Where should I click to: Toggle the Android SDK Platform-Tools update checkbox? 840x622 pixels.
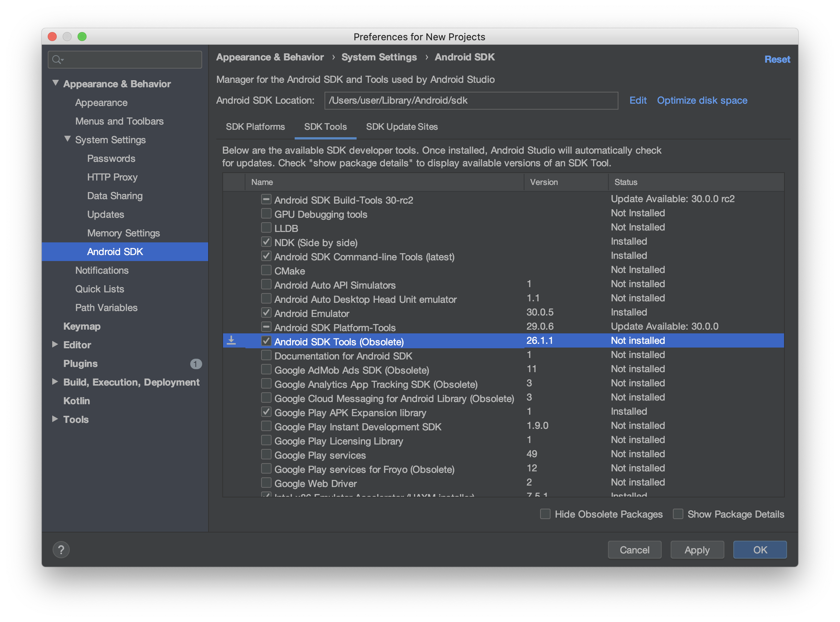266,326
